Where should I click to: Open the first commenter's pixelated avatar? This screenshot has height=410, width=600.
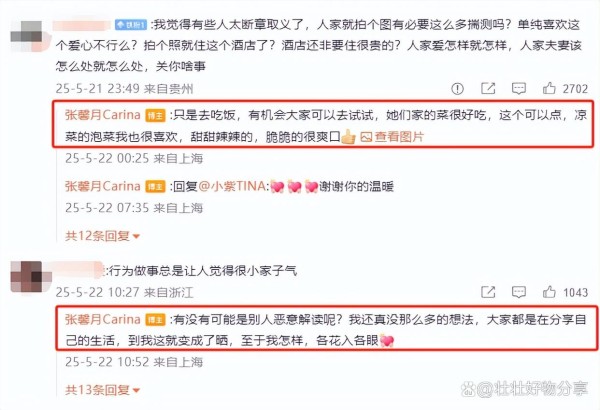click(26, 36)
